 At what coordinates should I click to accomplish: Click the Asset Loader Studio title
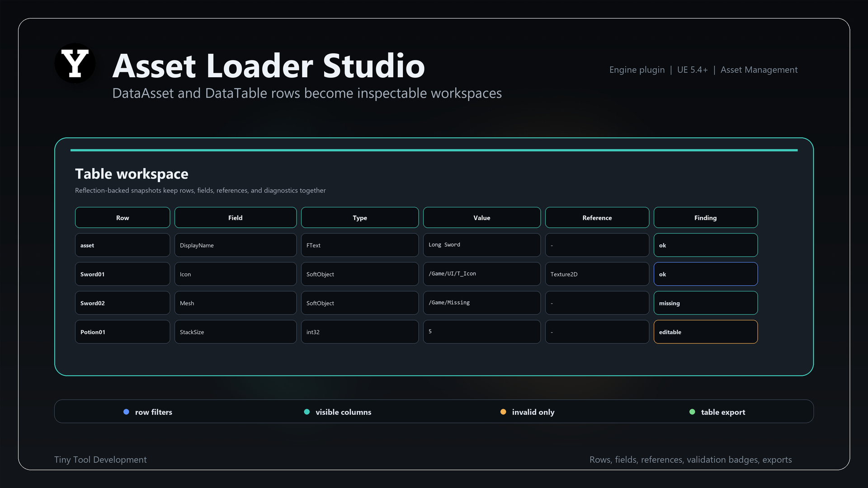click(269, 66)
